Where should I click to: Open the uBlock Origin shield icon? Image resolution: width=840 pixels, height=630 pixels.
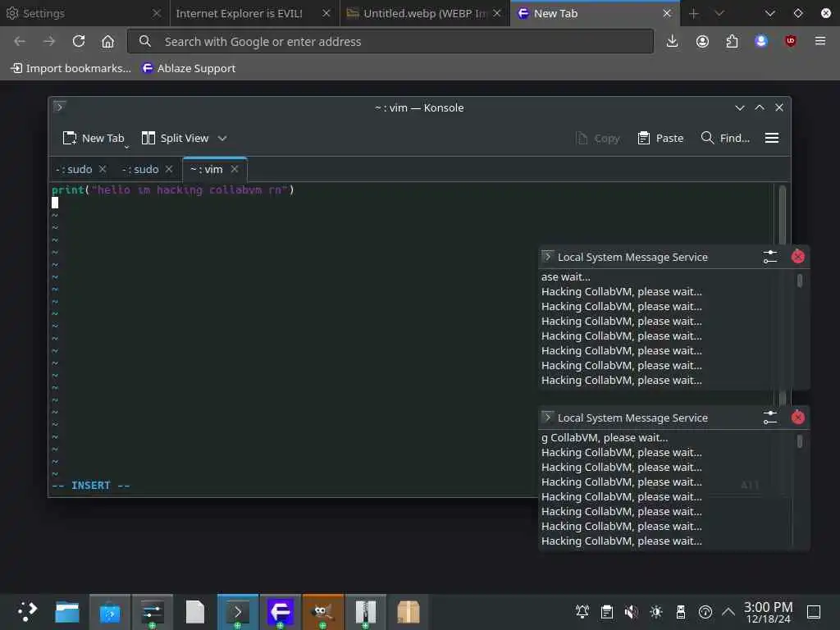(791, 41)
